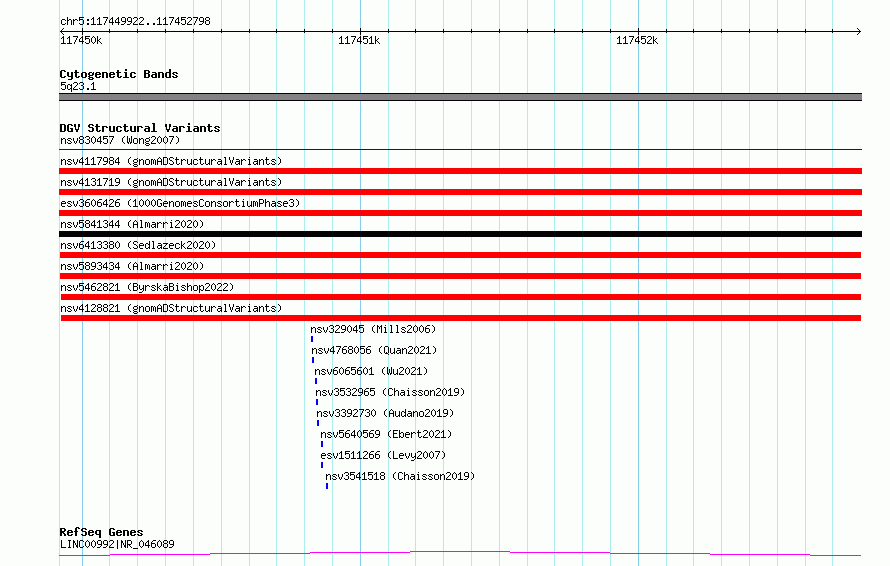Click the red bar under nsv5893434
This screenshot has width=890, height=566.
(x=460, y=276)
